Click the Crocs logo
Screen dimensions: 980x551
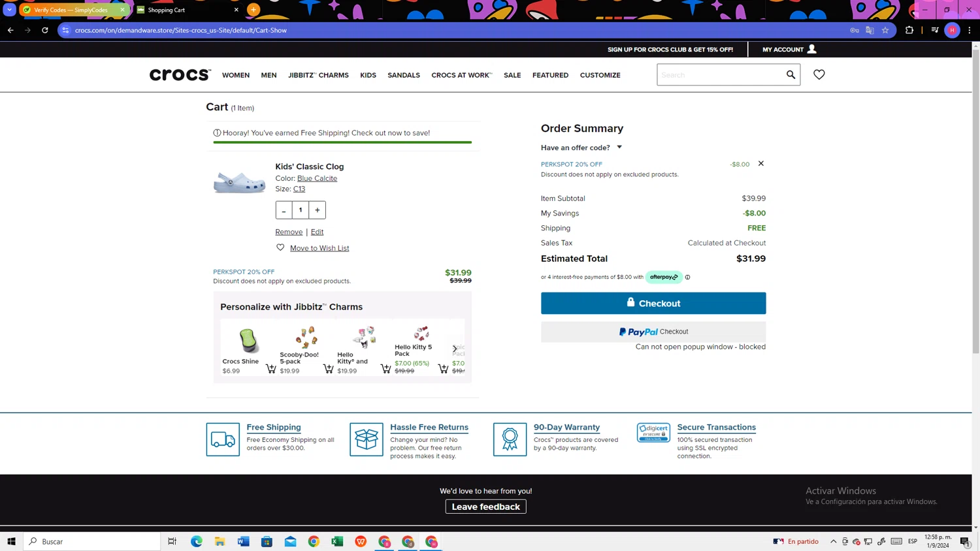pos(180,75)
